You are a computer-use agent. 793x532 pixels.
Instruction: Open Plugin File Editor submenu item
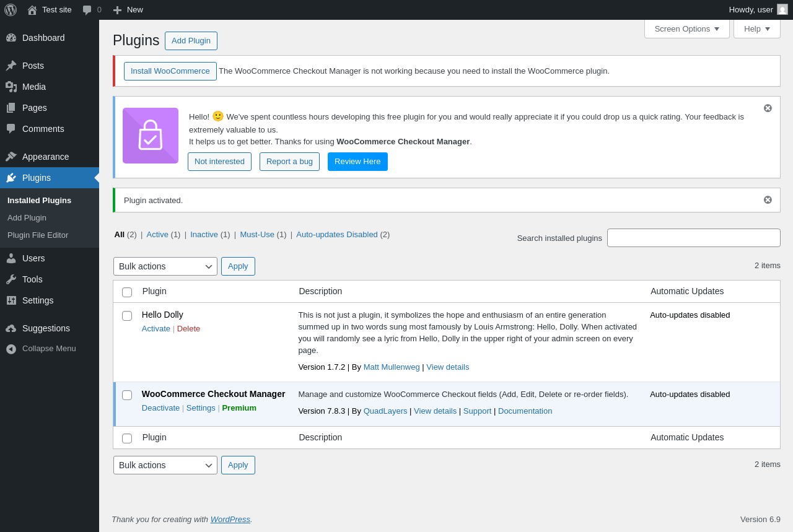point(38,235)
